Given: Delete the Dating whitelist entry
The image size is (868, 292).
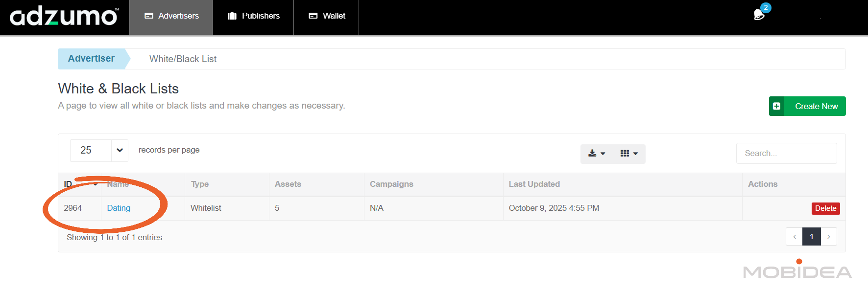Looking at the screenshot, I should pyautogui.click(x=825, y=208).
